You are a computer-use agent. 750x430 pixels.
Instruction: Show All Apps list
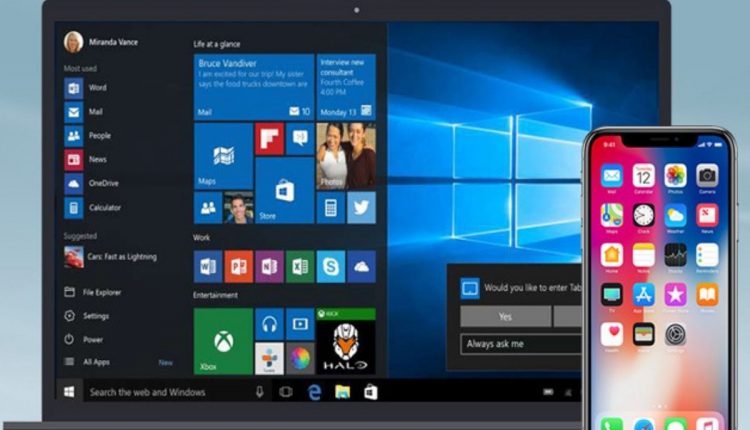click(x=87, y=362)
